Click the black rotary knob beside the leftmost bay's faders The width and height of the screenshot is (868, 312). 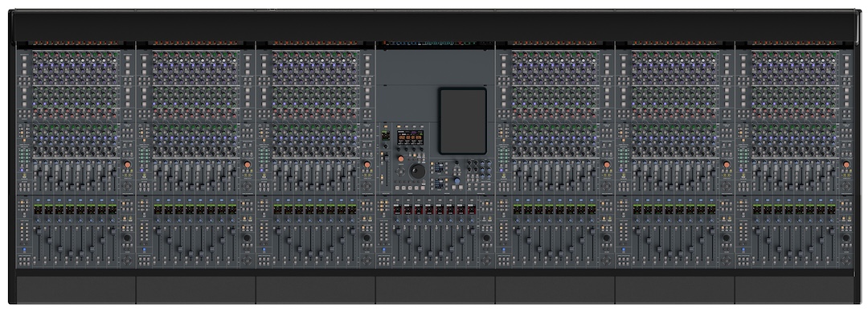pos(127,238)
